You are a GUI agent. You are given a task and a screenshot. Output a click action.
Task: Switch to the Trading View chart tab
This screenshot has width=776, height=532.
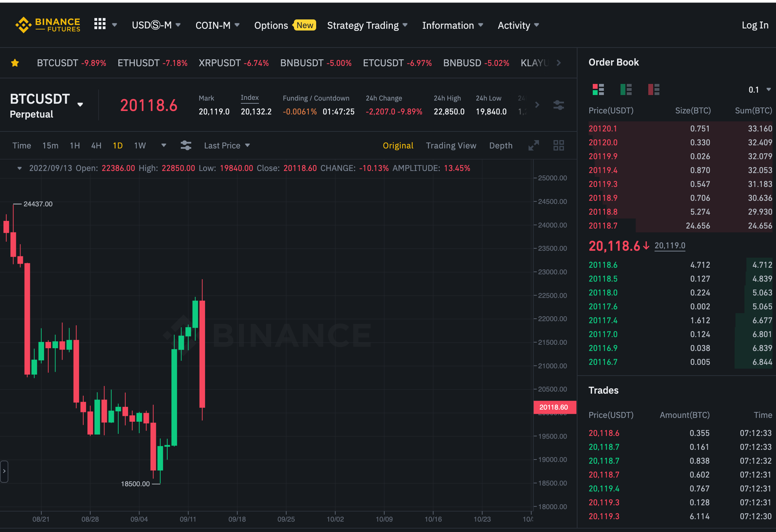(x=451, y=146)
